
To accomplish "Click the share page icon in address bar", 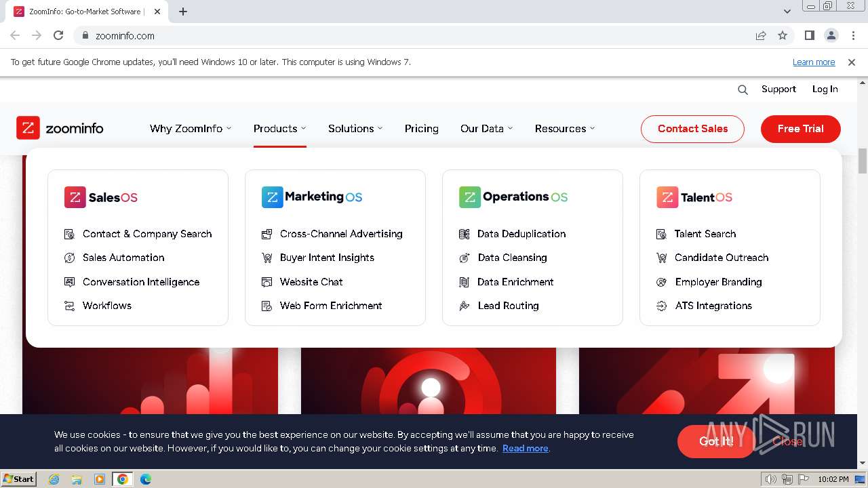I will point(761,36).
